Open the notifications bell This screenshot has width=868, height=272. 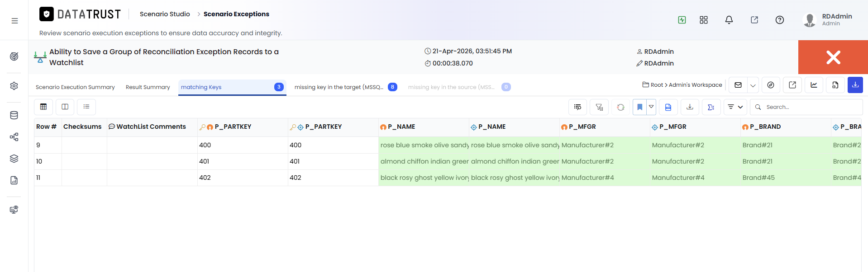(x=729, y=20)
